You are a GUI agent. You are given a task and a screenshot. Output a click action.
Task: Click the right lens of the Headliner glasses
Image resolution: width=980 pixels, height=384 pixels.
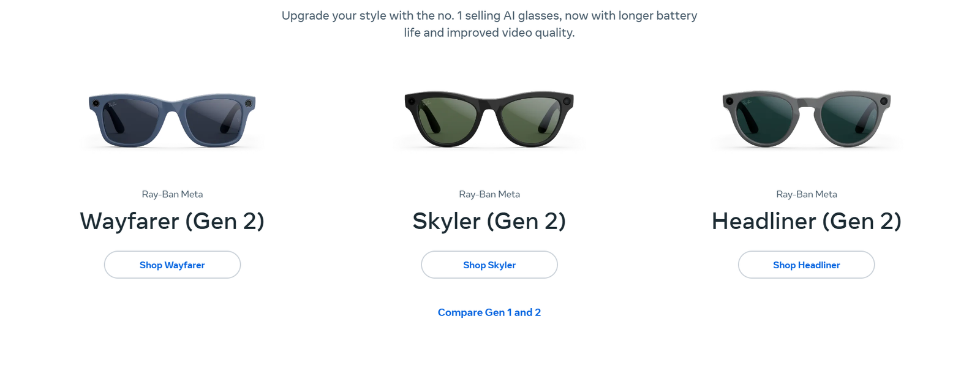pos(848,118)
